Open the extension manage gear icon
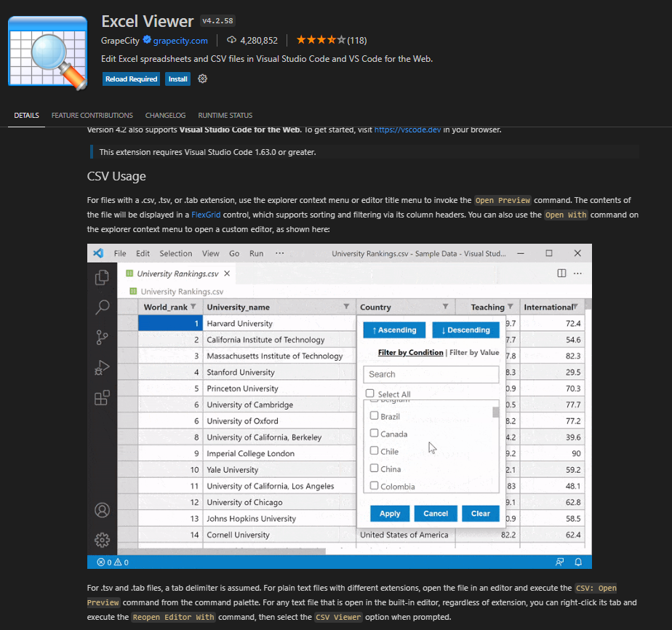Viewport: 672px width, 630px height. tap(202, 79)
